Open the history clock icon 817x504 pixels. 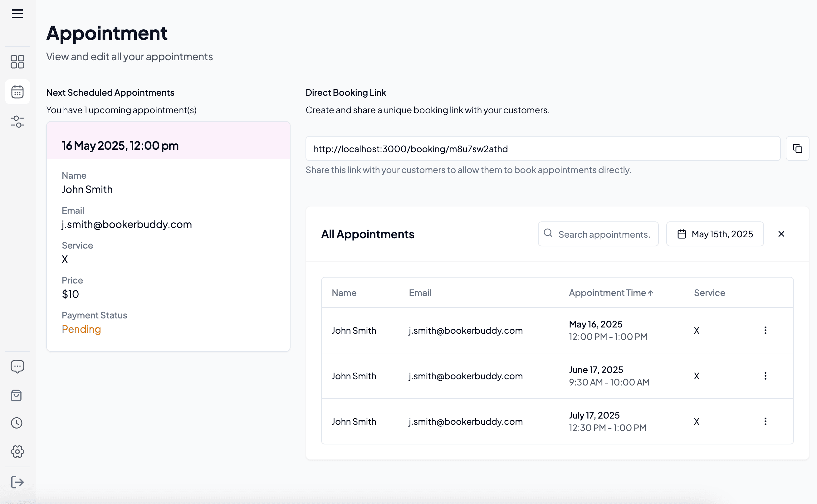(17, 423)
